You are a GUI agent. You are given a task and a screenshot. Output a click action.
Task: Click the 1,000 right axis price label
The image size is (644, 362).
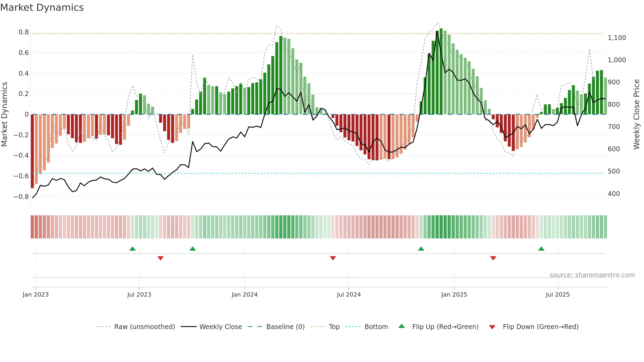pyautogui.click(x=617, y=60)
